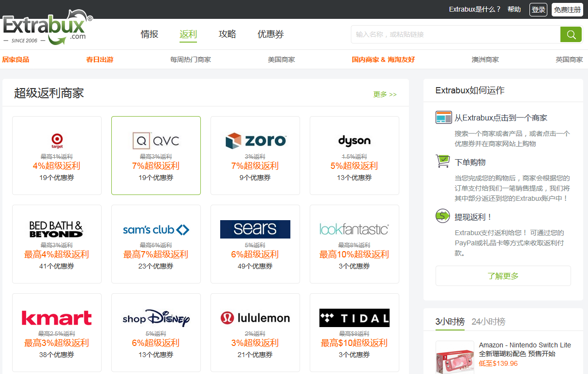Screen dimensions: 588x374
Task: Switch to the 24小时榜 tab
Action: coord(488,321)
